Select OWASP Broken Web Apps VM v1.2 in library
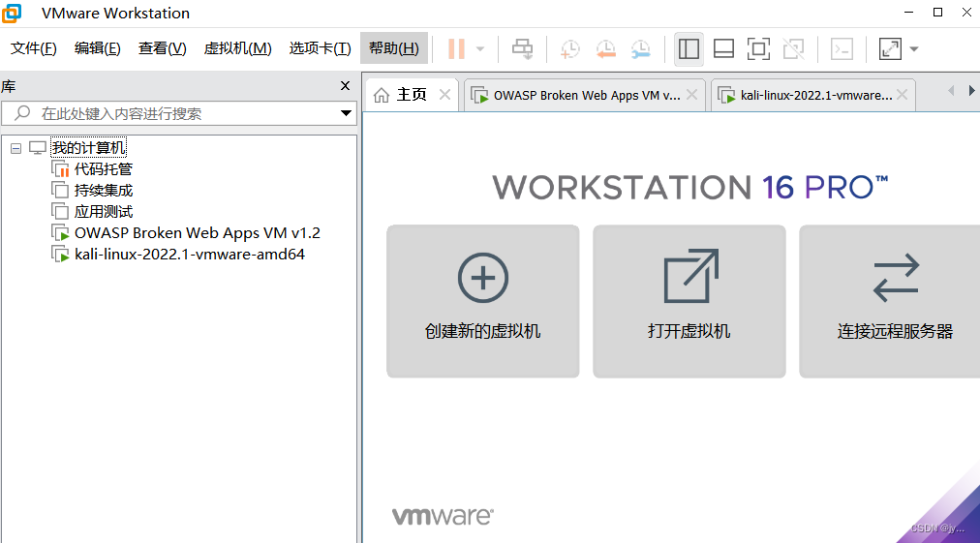This screenshot has height=543, width=980. click(197, 233)
